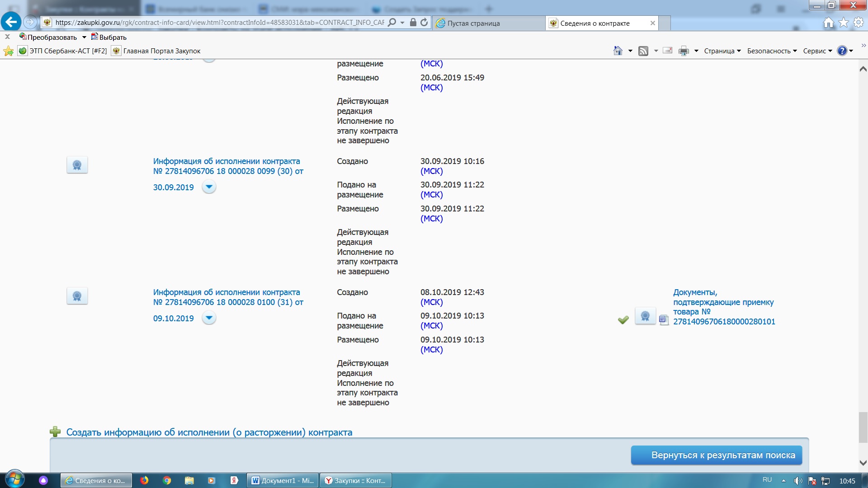Viewport: 868px width, 488px height.
Task: Click the browser back arrow button
Action: [x=11, y=22]
